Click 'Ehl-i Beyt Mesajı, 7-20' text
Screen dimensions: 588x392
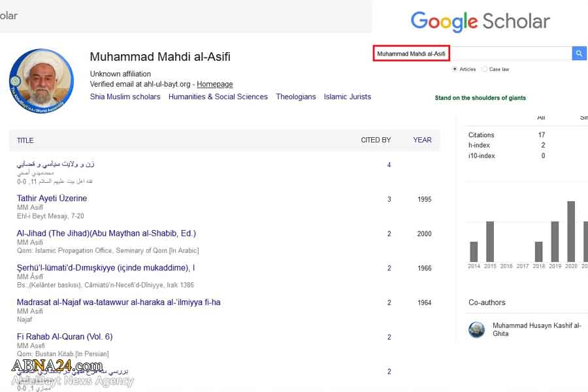[x=50, y=216]
